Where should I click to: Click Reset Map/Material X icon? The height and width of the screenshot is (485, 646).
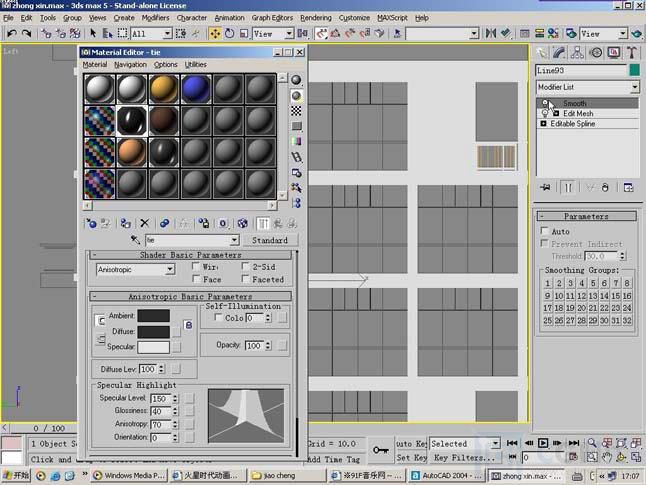point(145,223)
